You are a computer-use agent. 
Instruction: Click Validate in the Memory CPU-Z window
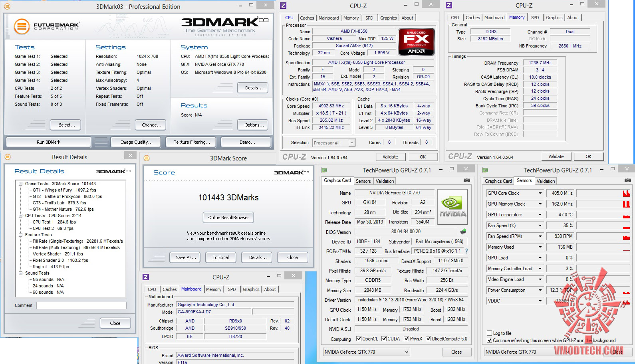coord(556,156)
